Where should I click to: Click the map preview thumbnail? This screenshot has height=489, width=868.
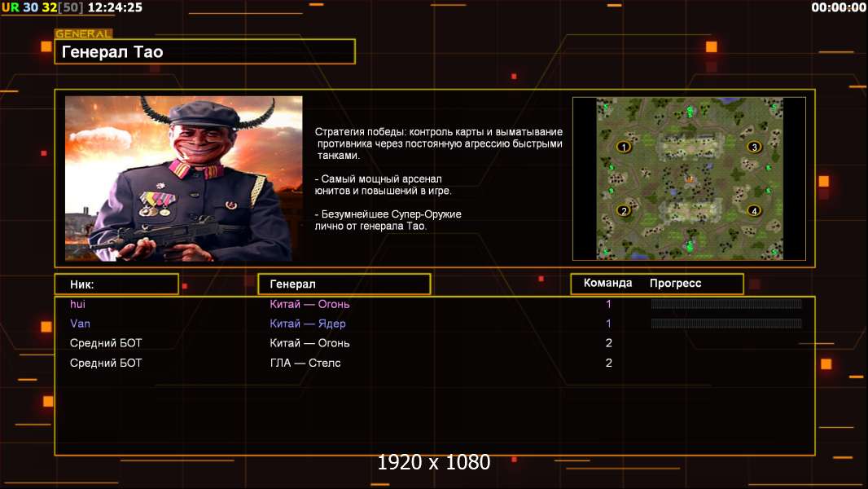point(689,178)
